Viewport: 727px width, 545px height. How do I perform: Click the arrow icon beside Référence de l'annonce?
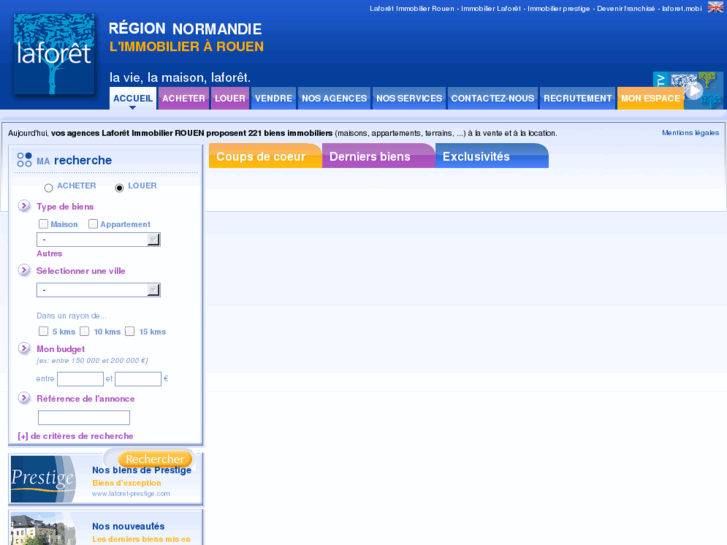click(24, 398)
